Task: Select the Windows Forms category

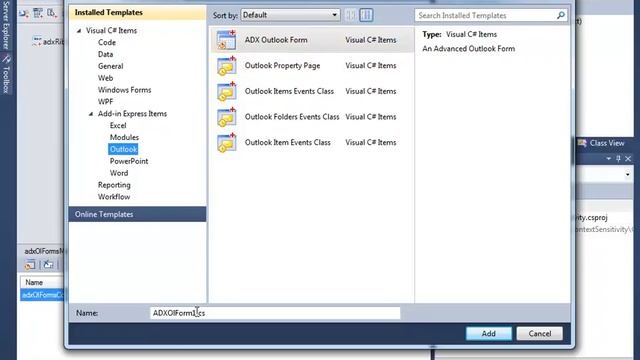Action: point(124,90)
